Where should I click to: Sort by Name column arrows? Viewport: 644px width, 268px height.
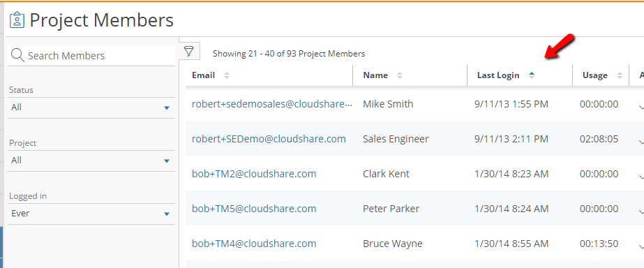400,75
